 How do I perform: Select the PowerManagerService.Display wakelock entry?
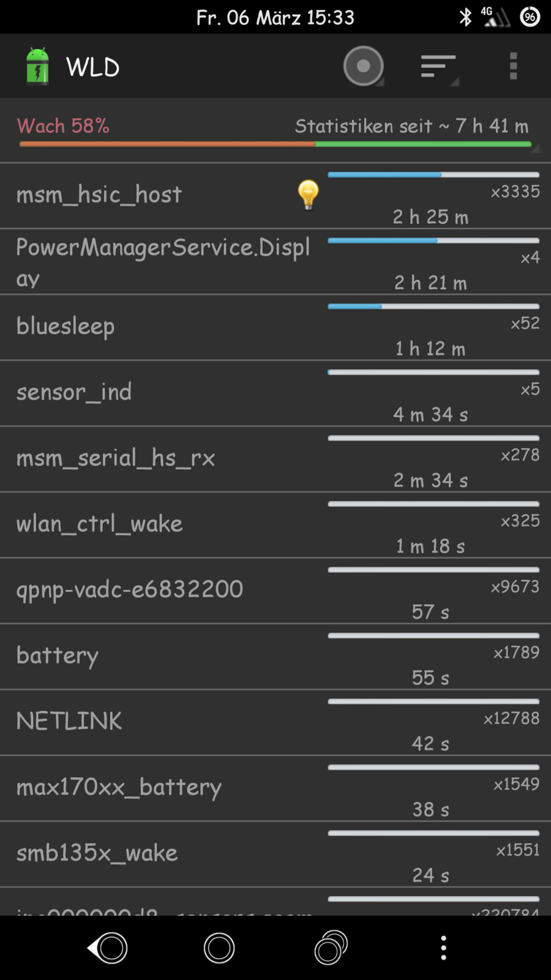pyautogui.click(x=163, y=262)
